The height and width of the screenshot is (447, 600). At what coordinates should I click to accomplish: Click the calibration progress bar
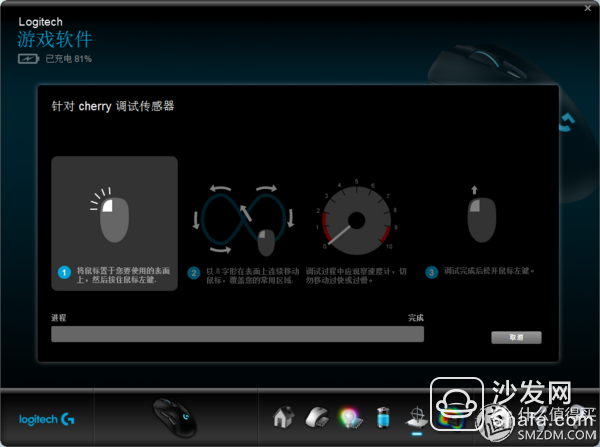[237, 334]
